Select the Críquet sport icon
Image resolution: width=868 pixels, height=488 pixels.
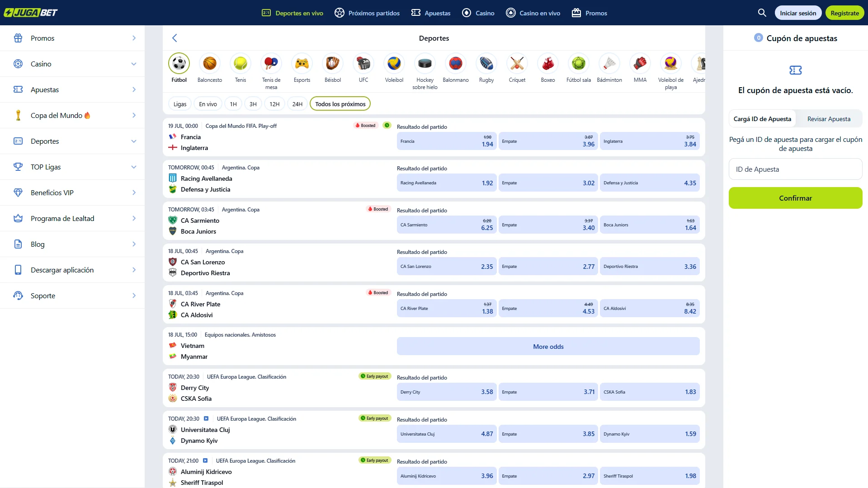(517, 63)
